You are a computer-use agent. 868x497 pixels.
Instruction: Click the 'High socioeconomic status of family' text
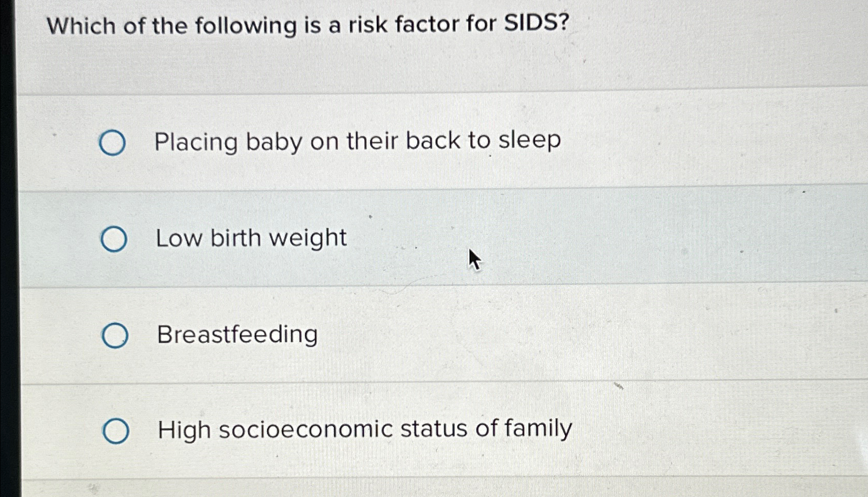point(363,428)
